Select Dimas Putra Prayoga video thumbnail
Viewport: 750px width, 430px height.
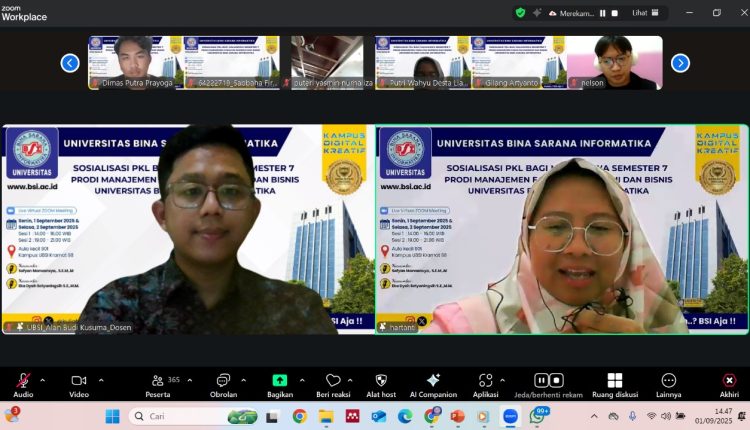click(136, 63)
